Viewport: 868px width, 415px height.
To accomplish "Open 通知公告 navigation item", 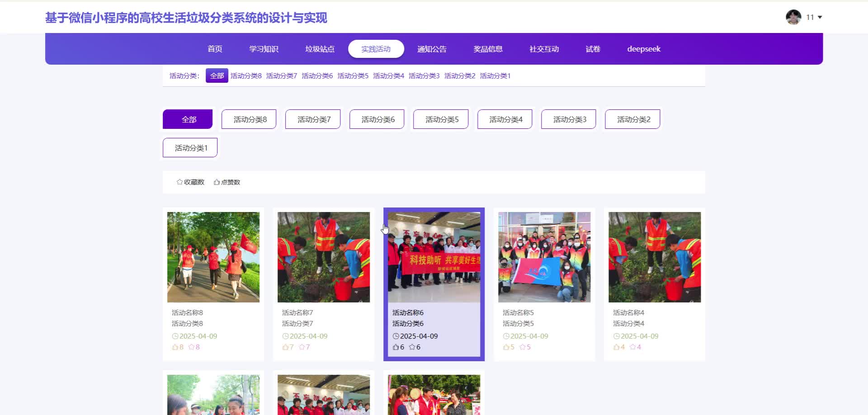I will (432, 49).
